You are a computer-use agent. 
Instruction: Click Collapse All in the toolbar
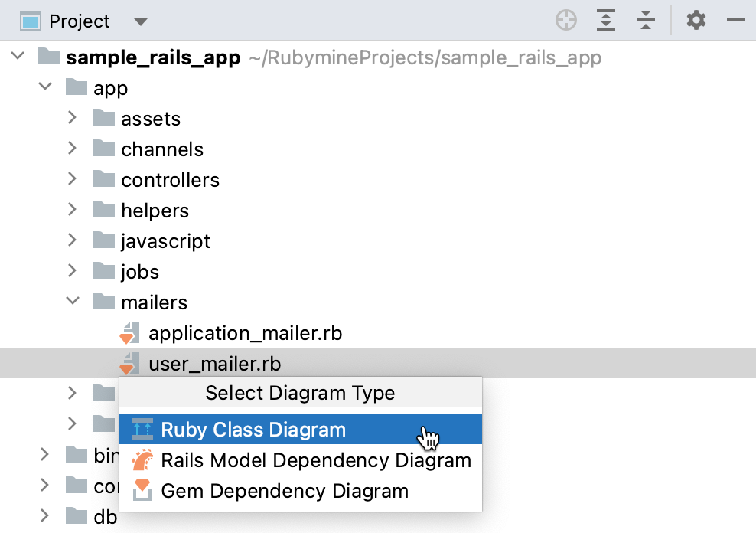point(645,21)
